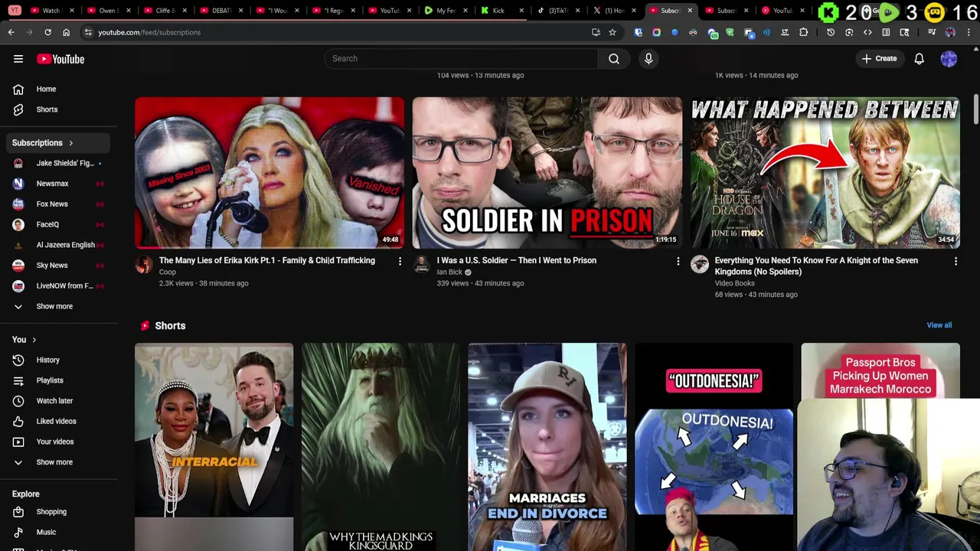The height and width of the screenshot is (551, 980).
Task: Reload the page with the refresh icon
Action: (x=47, y=32)
